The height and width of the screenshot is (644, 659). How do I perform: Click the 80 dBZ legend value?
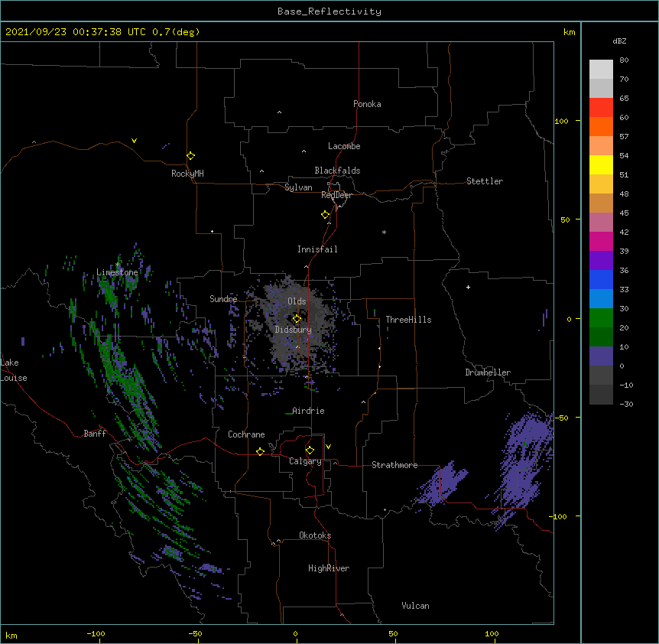click(624, 60)
